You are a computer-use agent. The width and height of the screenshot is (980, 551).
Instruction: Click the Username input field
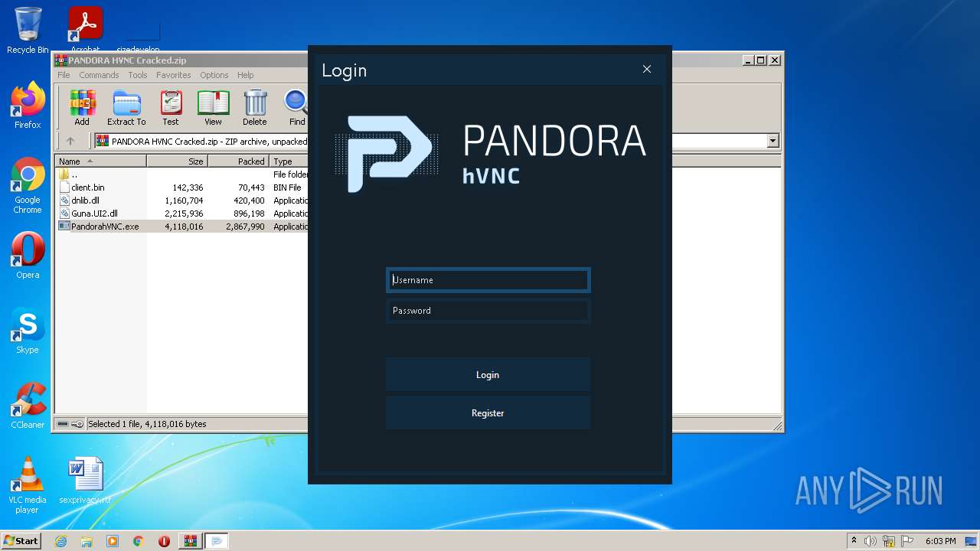488,280
